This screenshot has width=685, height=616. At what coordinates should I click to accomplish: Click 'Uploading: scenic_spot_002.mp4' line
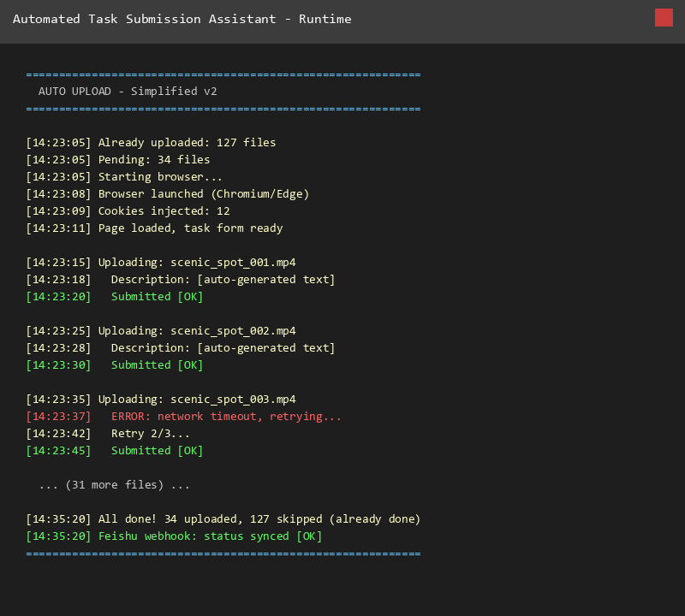(161, 331)
